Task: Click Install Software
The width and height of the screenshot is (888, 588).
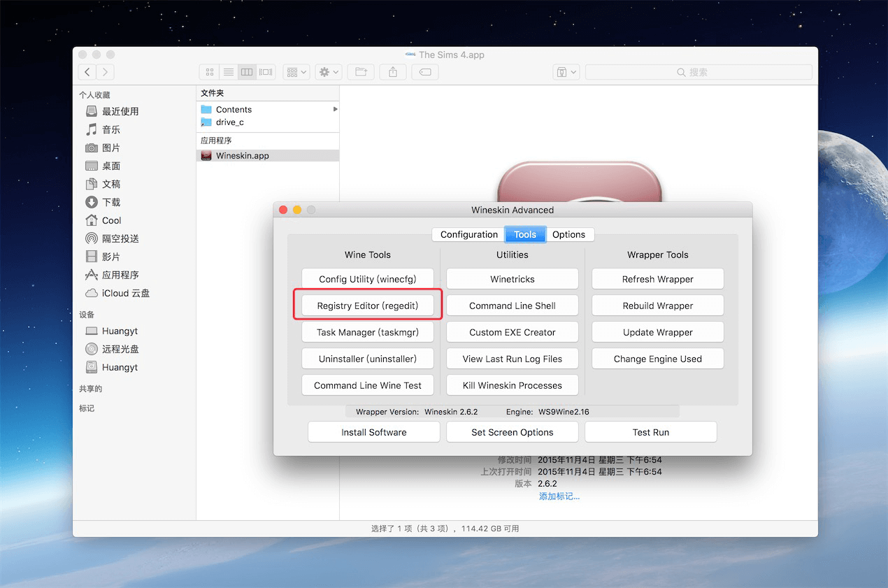Action: pos(374,432)
